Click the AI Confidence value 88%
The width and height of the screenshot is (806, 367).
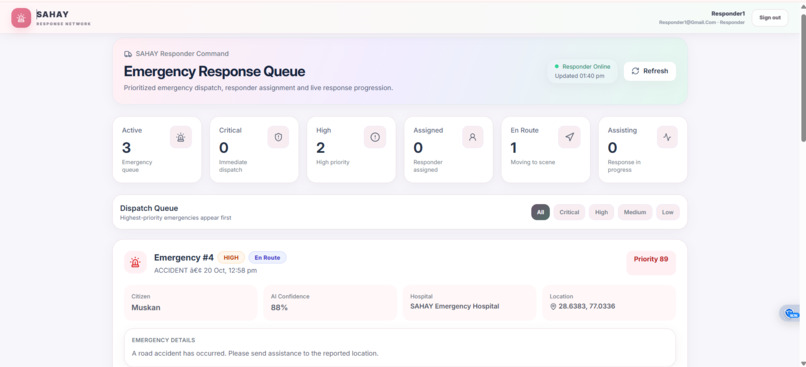[x=279, y=307]
